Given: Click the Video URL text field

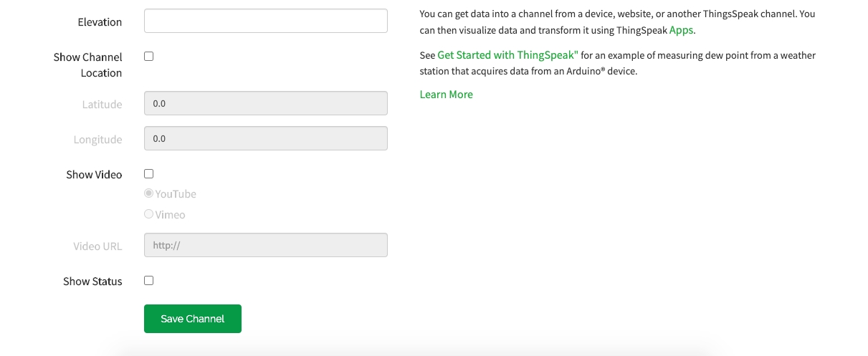Looking at the screenshot, I should [x=265, y=245].
